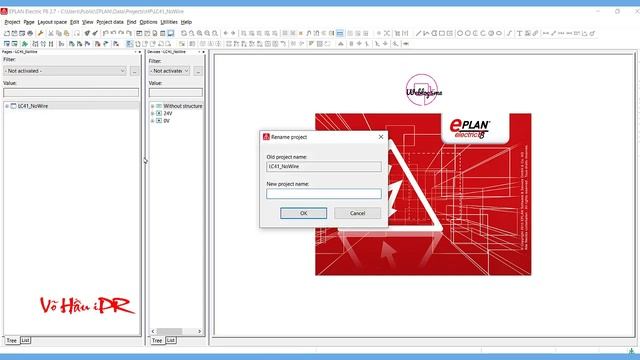This screenshot has height=360, width=640.
Task: Click the zoom in magnifier icon
Action: (x=199, y=33)
